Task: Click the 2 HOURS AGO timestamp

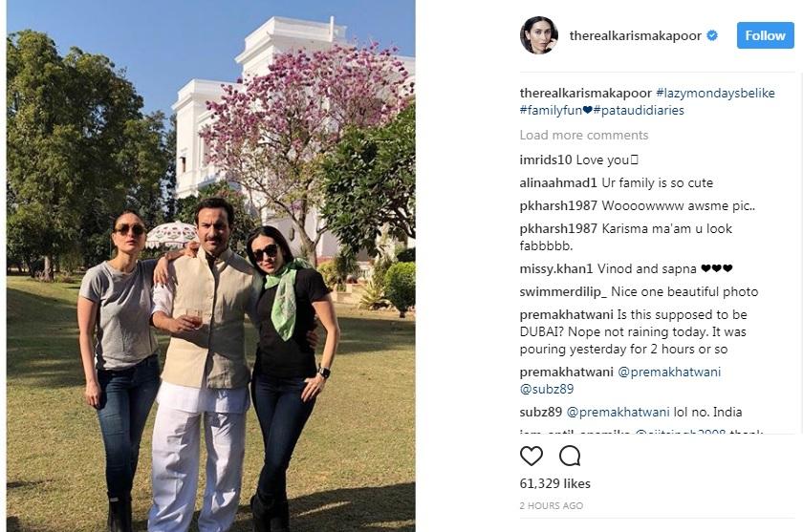Action: 552,505
